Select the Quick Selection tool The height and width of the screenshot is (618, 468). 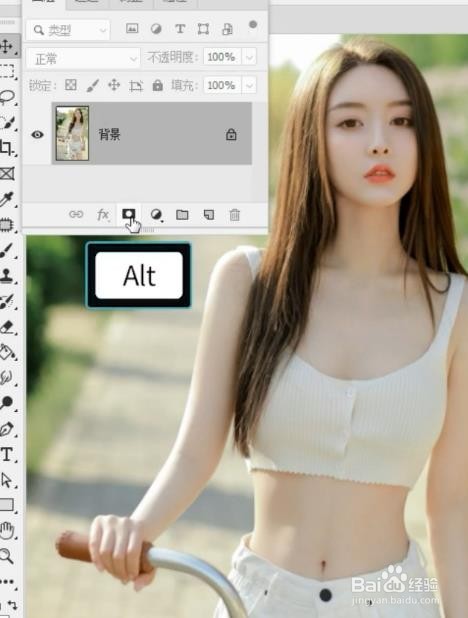[x=7, y=122]
